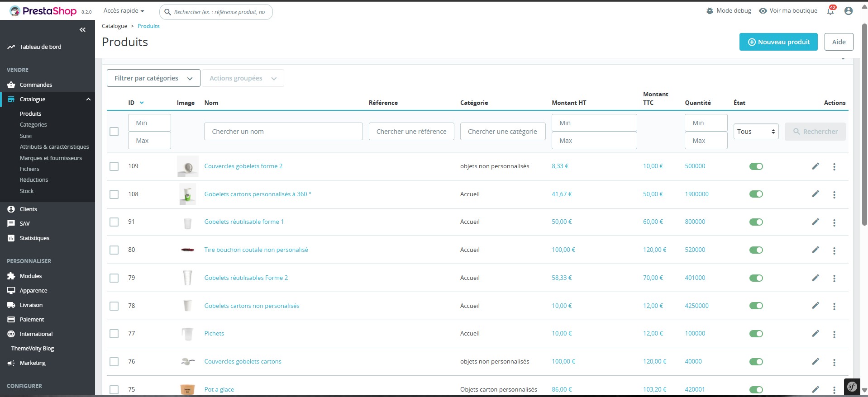The width and height of the screenshot is (868, 397).
Task: Click pencil edit icon for Pichets
Action: coord(816,333)
